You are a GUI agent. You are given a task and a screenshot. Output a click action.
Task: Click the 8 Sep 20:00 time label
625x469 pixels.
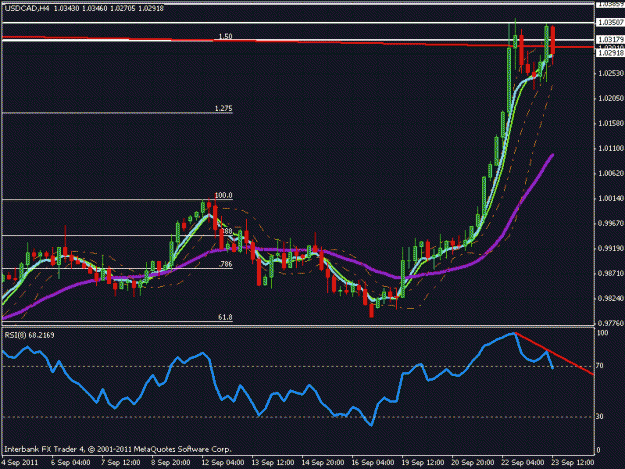coord(171,462)
